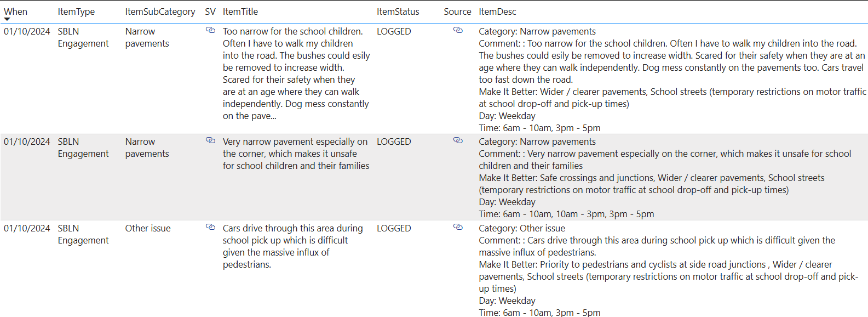Viewport: 868px width, 317px height.
Task: Select the 'Cars drive through this area' title cell
Action: click(x=292, y=246)
